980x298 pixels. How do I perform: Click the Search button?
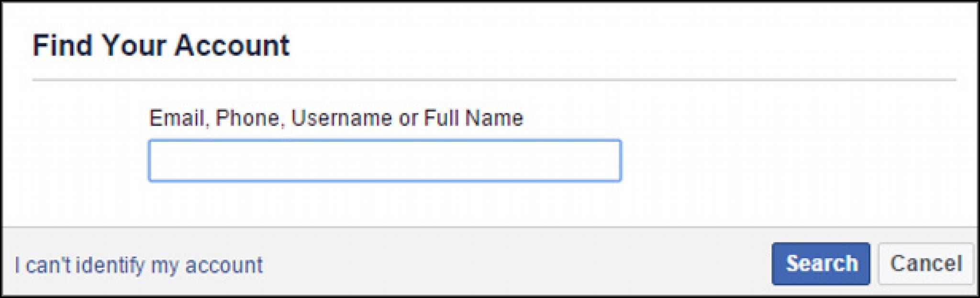(x=821, y=264)
